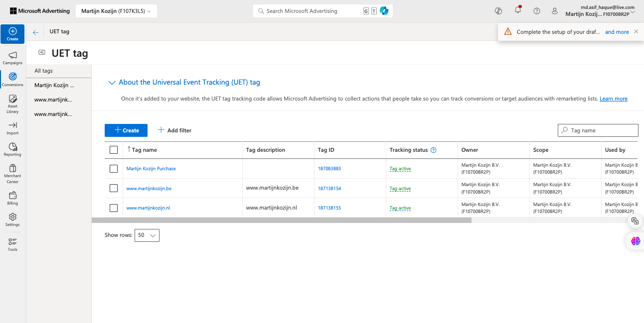644x323 pixels.
Task: Check the www.martijnkozijn.nl row checkbox
Action: coord(114,208)
